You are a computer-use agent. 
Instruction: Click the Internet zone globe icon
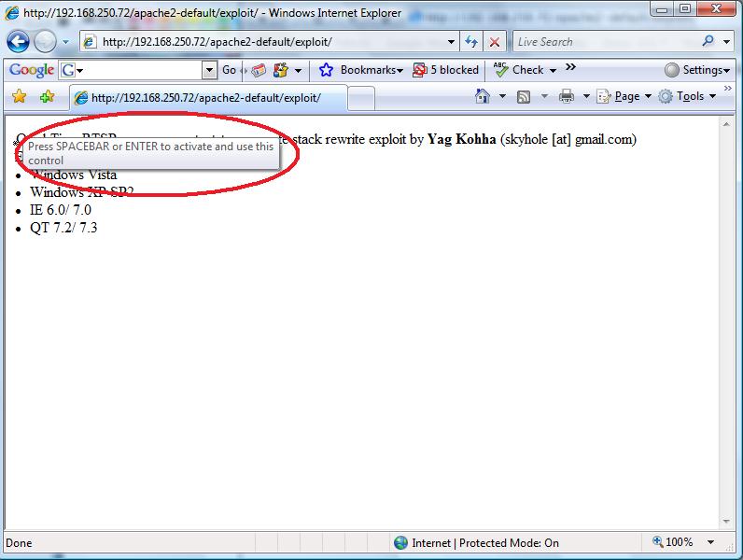(x=400, y=543)
